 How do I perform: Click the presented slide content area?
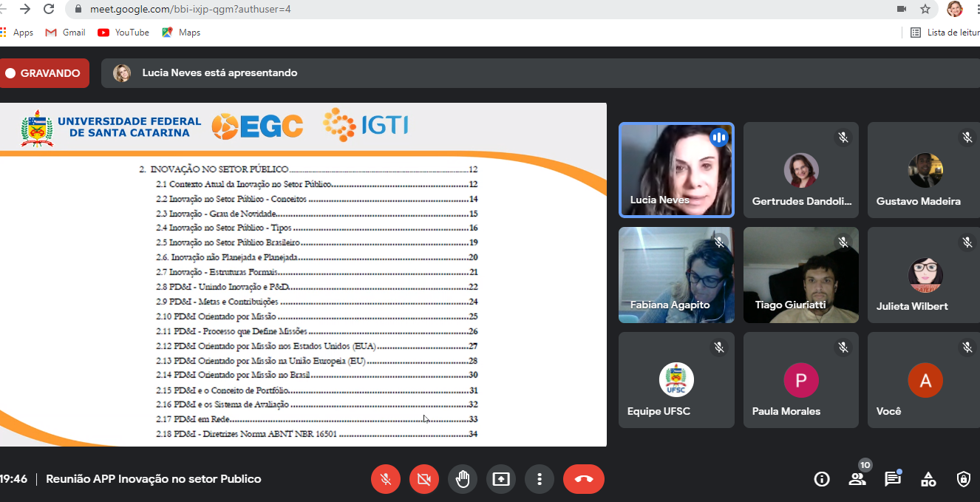303,274
